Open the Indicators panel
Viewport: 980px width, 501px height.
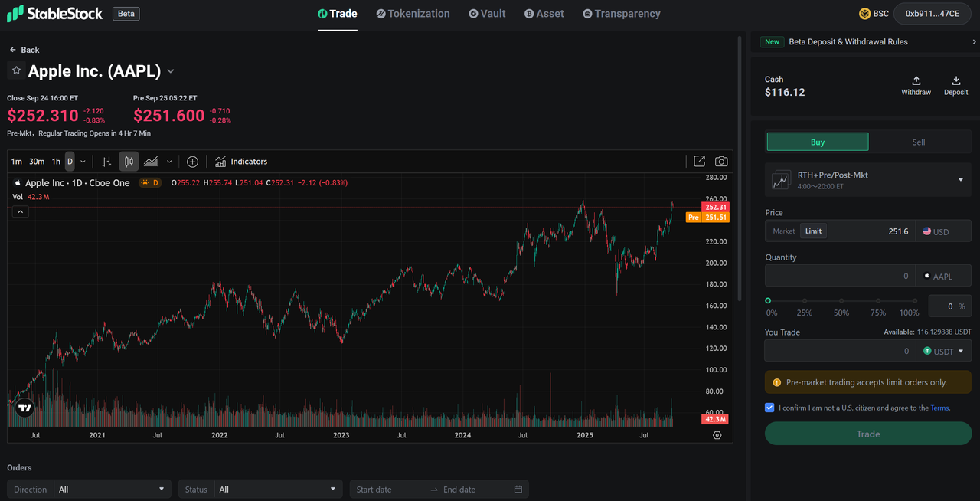tap(241, 162)
